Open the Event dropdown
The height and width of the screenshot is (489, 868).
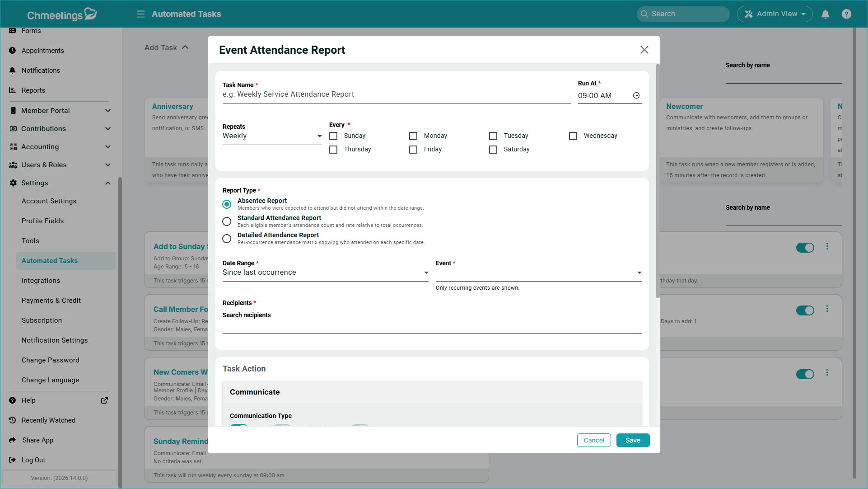click(x=538, y=273)
